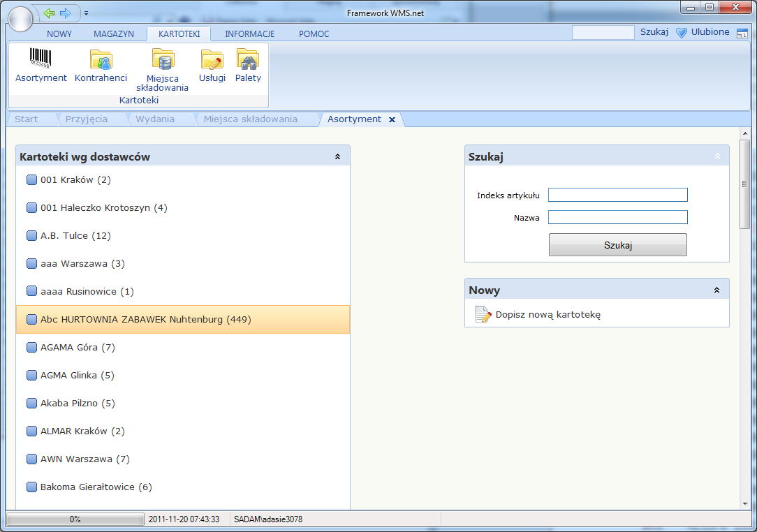The height and width of the screenshot is (532, 757).
Task: Go forward with the blue arrow
Action: [65, 13]
